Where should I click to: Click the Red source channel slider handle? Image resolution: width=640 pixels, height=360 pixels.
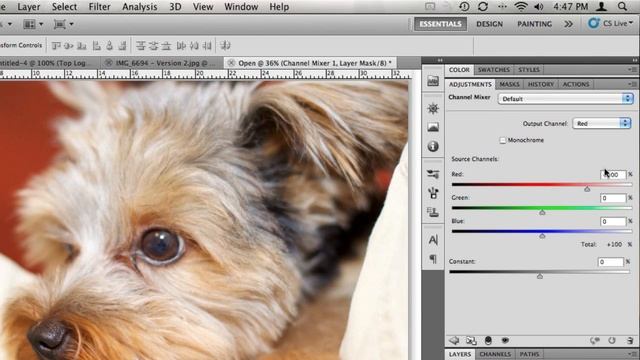point(587,189)
